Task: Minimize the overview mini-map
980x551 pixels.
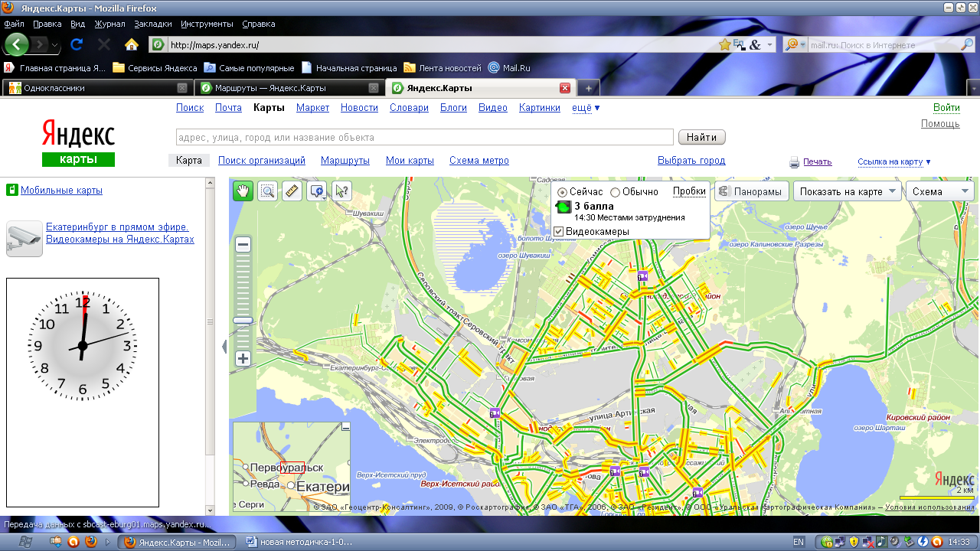Action: (345, 427)
